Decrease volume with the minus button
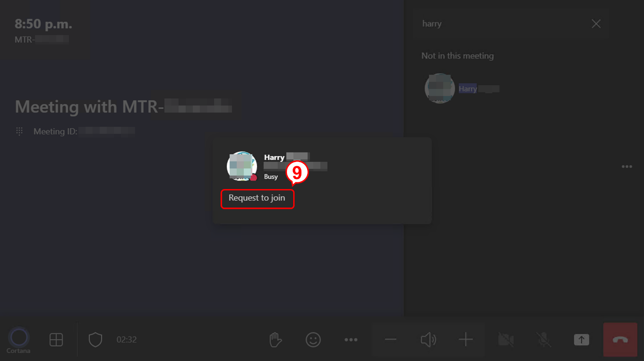This screenshot has height=361, width=644. pyautogui.click(x=390, y=340)
